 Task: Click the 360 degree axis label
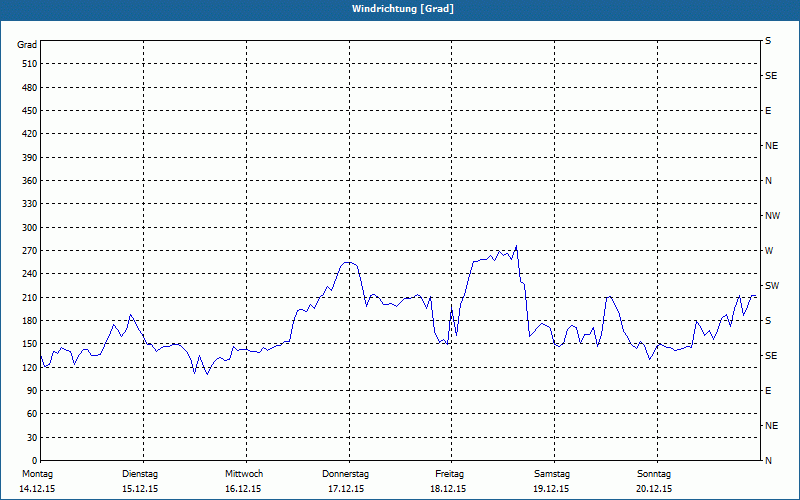coord(28,181)
